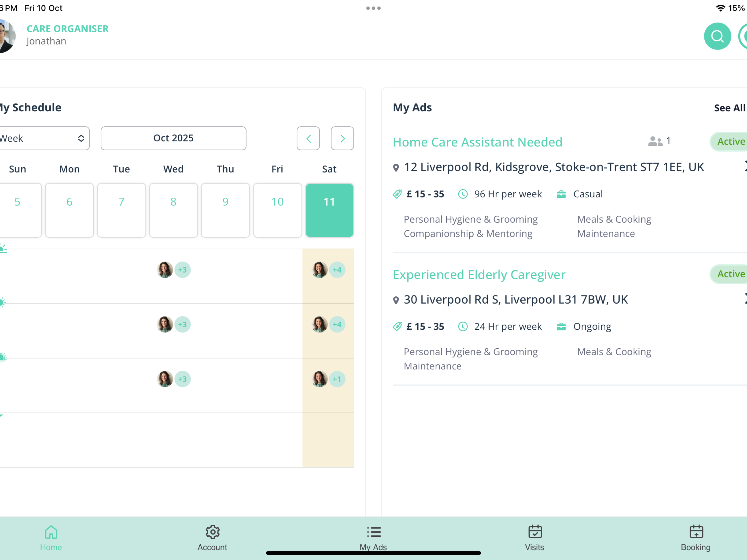Click price tag icon on Elderly Caregiver ad
This screenshot has height=560, width=747.
tap(398, 326)
